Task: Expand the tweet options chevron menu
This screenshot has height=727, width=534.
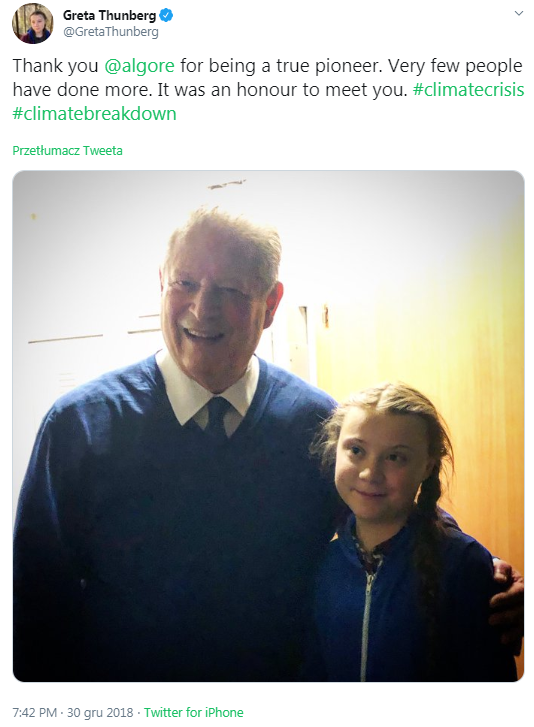Action: coord(519,13)
